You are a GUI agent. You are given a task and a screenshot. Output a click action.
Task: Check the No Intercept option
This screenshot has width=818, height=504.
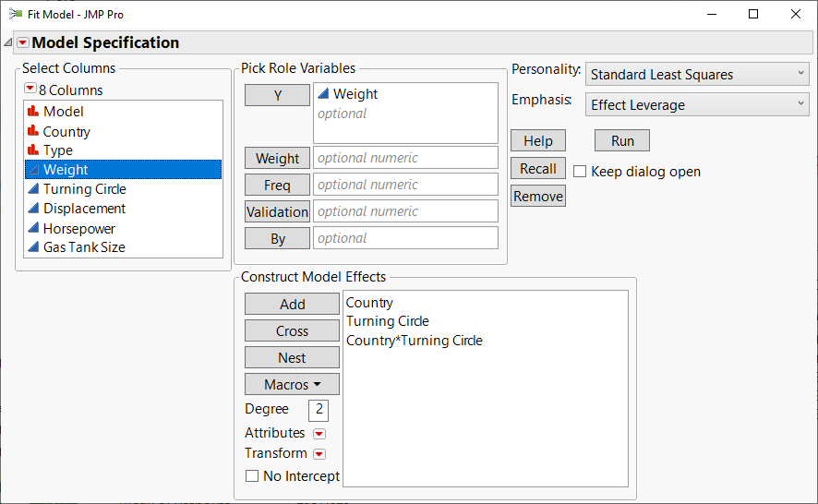pos(252,476)
